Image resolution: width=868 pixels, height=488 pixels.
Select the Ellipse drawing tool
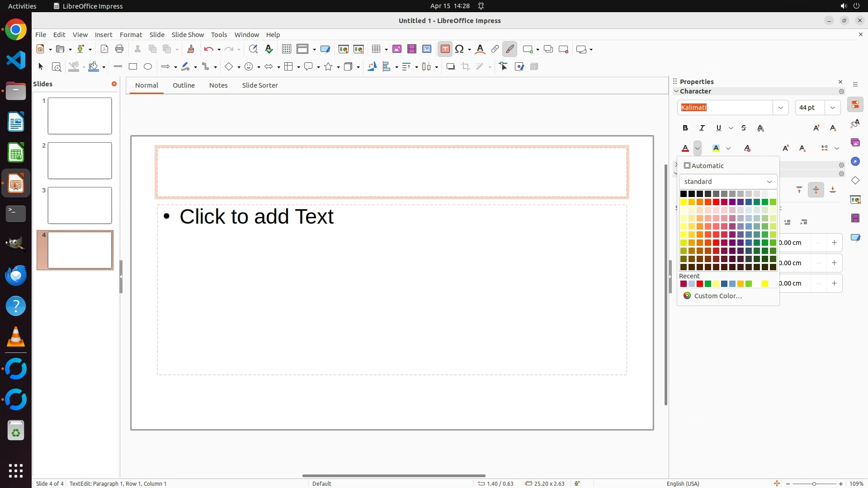(x=148, y=67)
